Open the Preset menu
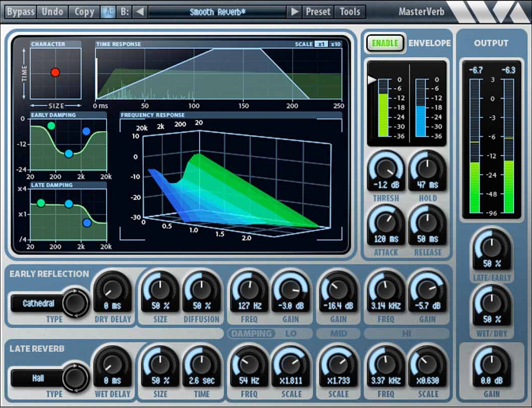Screen dimensions: 532x408 tap(318, 12)
